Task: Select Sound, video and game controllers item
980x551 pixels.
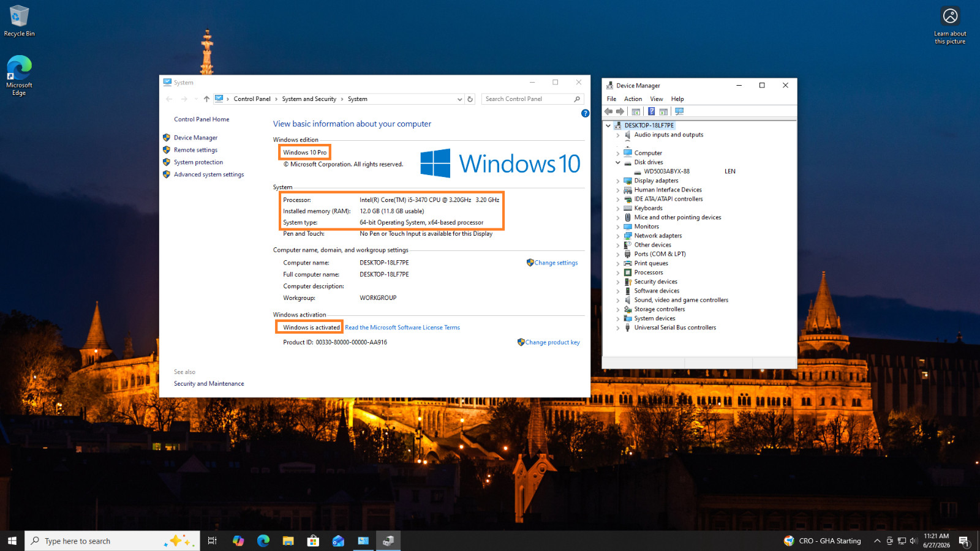Action: (x=681, y=300)
